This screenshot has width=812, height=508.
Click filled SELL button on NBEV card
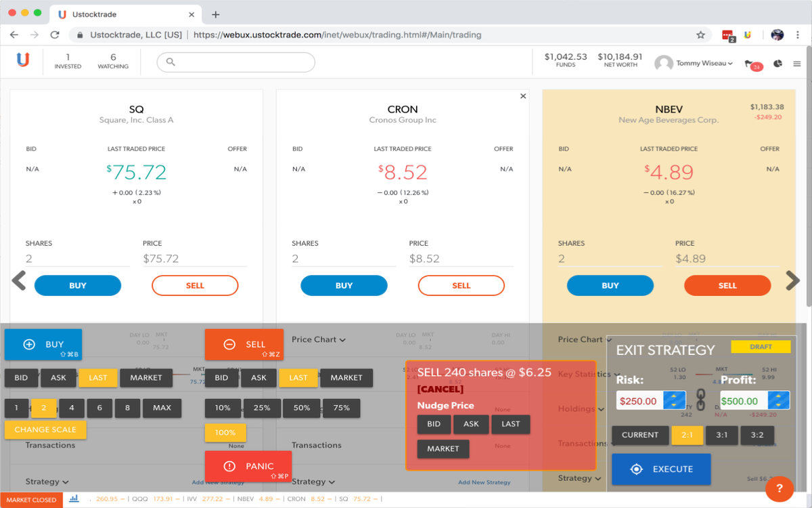[727, 285]
